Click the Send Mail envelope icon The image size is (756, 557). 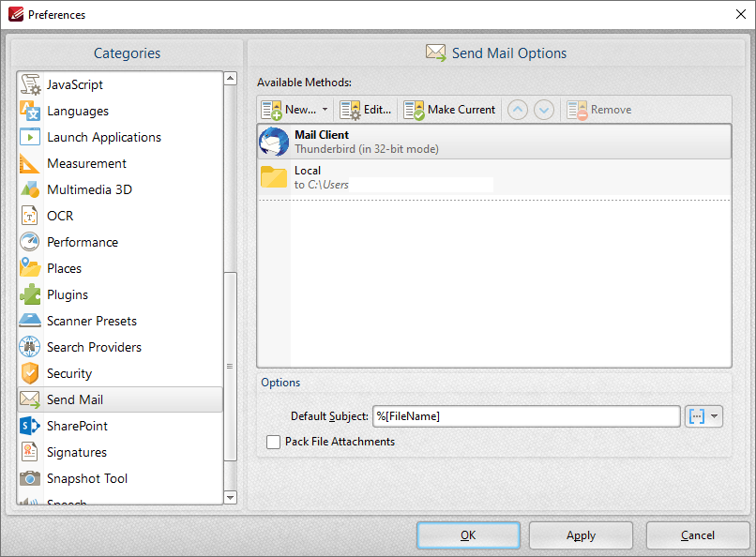[30, 399]
